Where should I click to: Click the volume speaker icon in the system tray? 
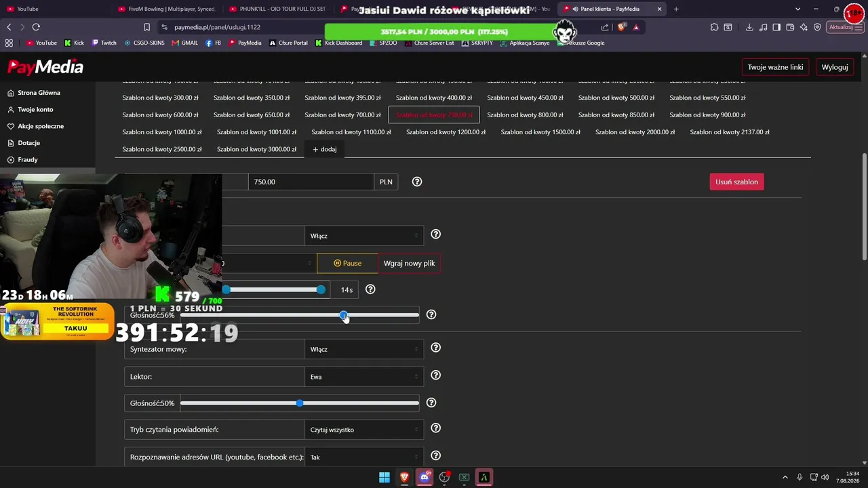tap(825, 477)
